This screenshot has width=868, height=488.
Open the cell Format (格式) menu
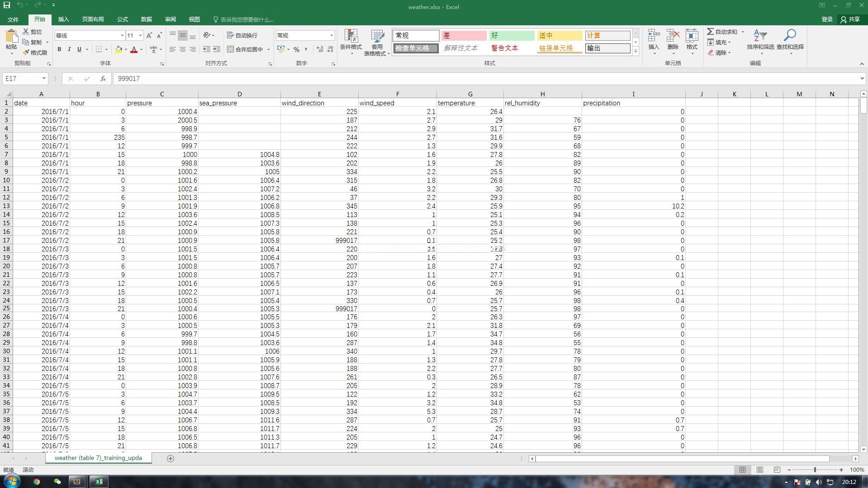pos(692,43)
